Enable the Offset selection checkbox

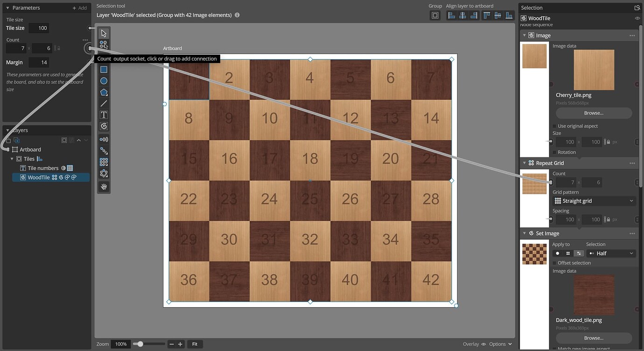click(x=555, y=262)
